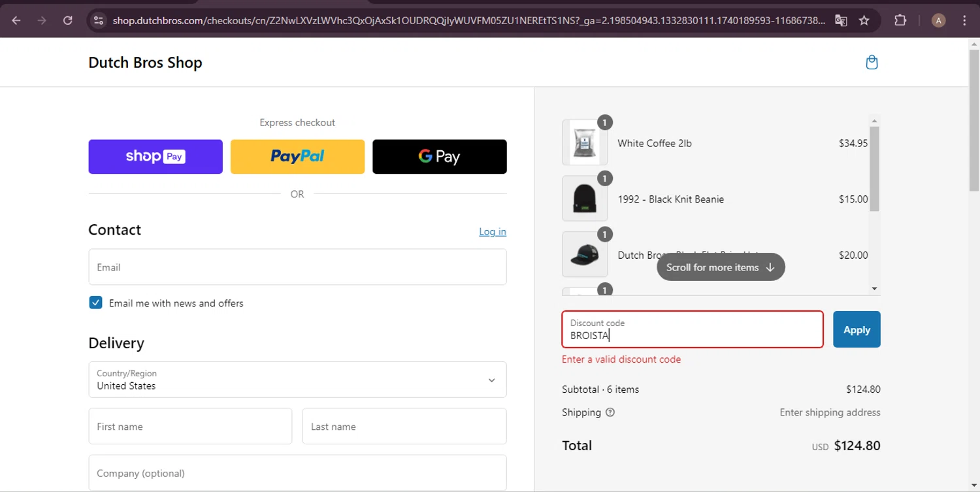Pay with PayPal button

click(x=297, y=157)
